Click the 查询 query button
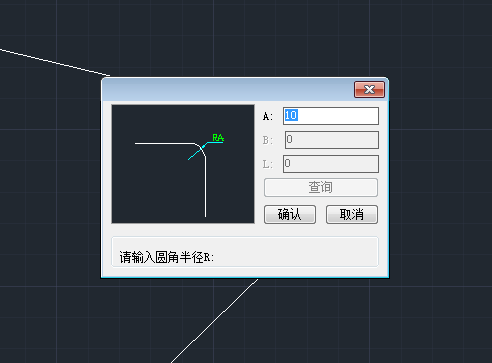Viewport: 492px width, 363px height. point(321,187)
